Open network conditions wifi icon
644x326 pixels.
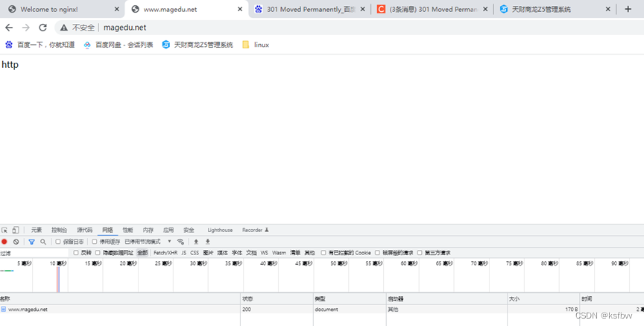point(180,242)
